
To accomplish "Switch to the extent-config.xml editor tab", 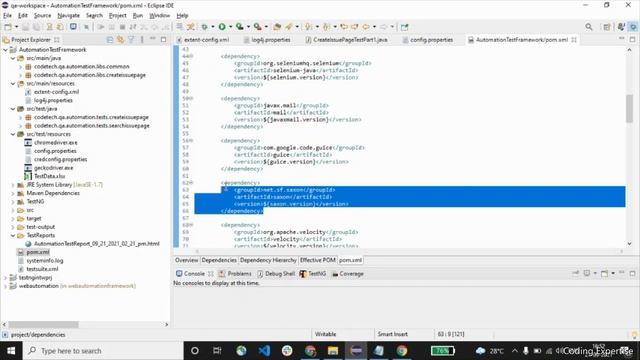I will (x=203, y=40).
